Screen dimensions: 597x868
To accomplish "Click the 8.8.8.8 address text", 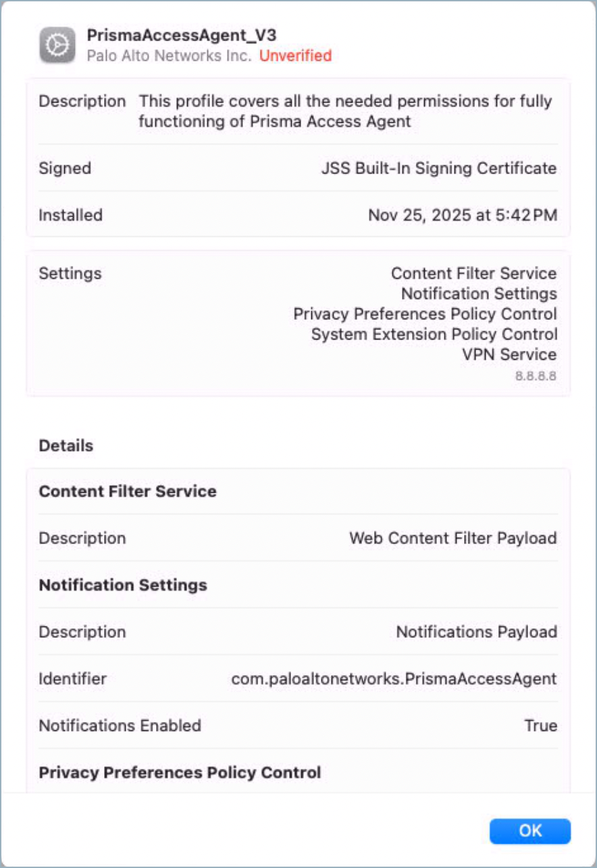I will (x=536, y=376).
